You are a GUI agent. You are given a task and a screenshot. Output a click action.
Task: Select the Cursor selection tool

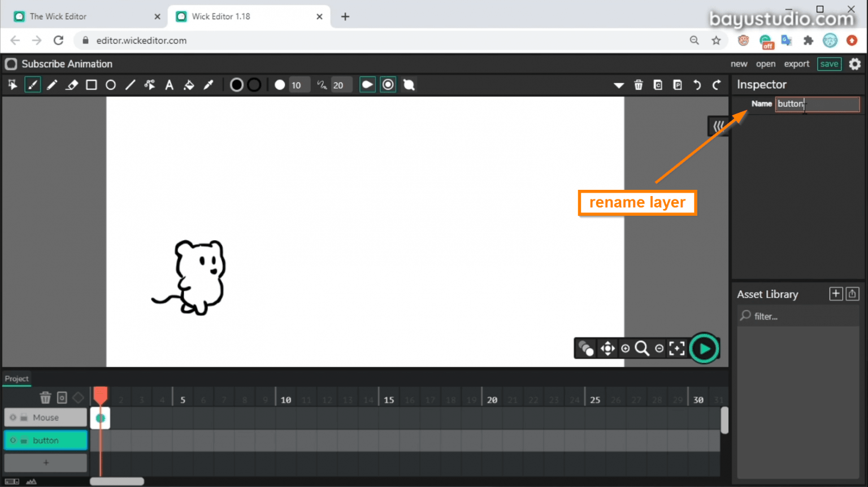coord(12,85)
